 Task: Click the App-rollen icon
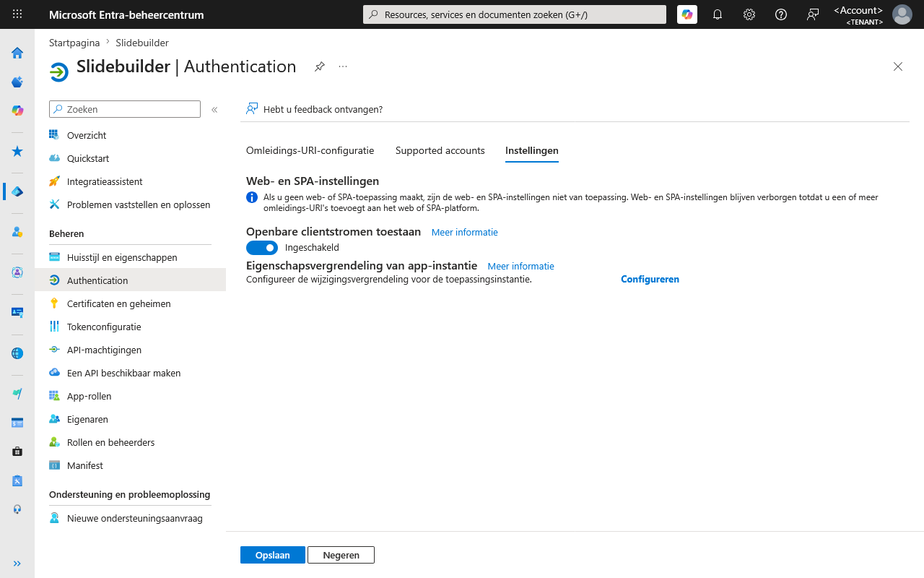click(x=54, y=396)
